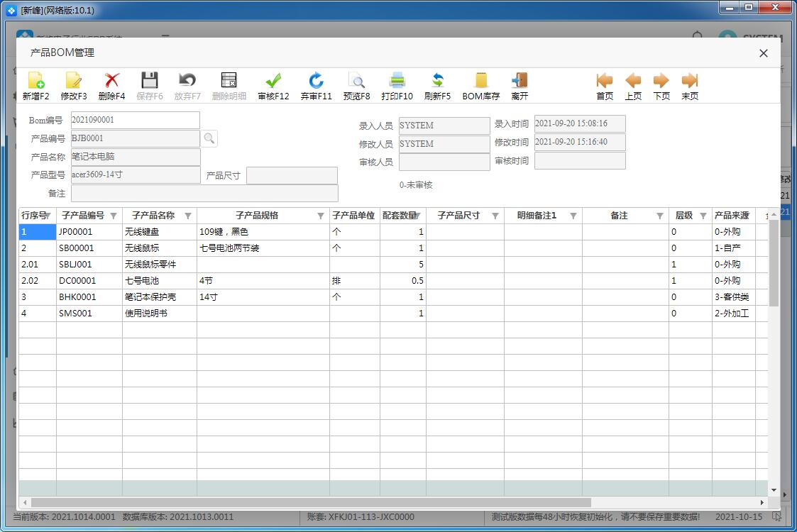Click the 弃审F11 unapprove icon

click(316, 80)
